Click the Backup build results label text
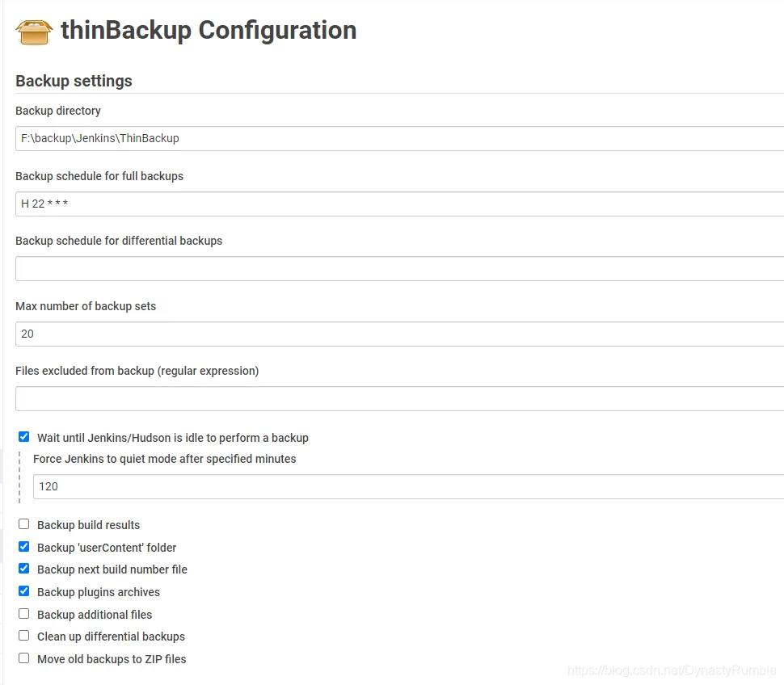This screenshot has height=685, width=784. (x=88, y=525)
